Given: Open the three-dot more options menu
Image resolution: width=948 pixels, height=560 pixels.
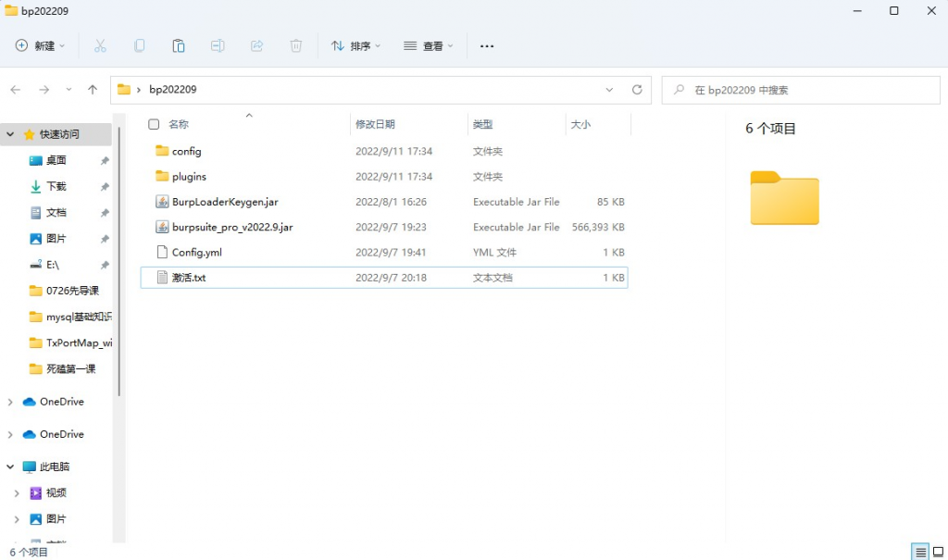Looking at the screenshot, I should (487, 46).
